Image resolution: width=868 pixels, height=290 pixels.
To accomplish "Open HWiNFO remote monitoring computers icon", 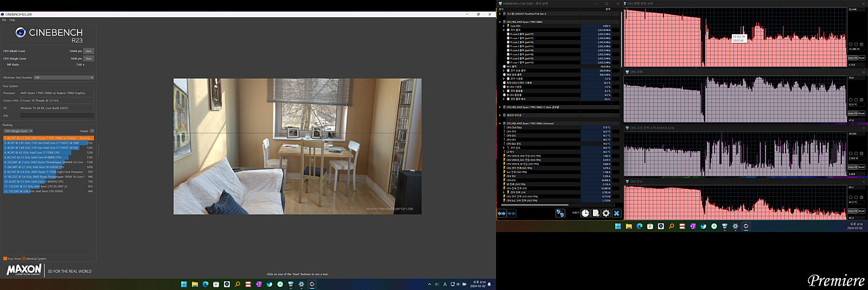I will point(560,214).
